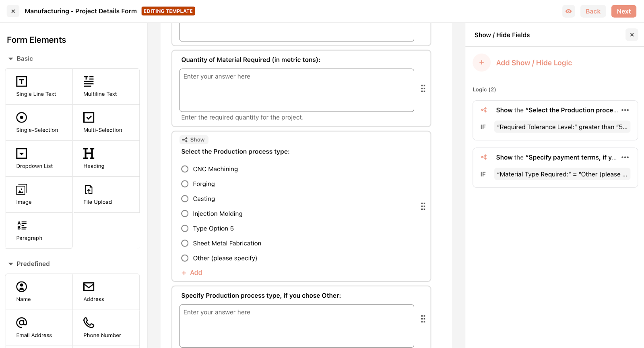The image size is (644, 348).
Task: Edit 'Specify Production process type, if you chose Other:' label
Action: click(261, 296)
